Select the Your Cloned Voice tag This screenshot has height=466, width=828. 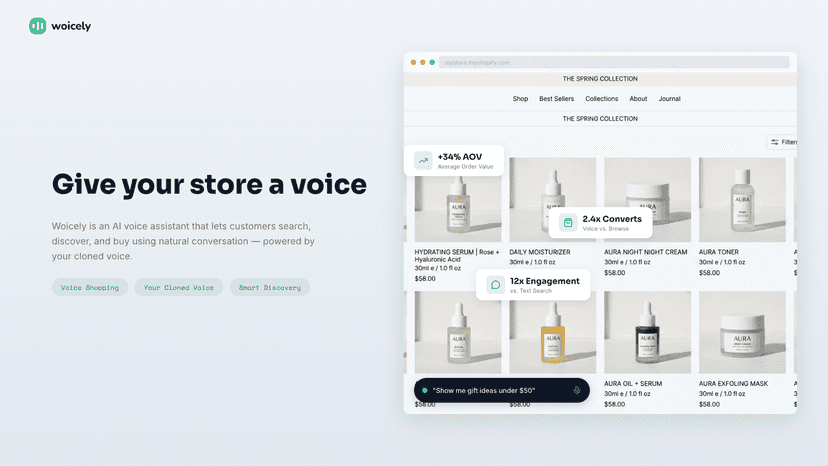tap(178, 287)
